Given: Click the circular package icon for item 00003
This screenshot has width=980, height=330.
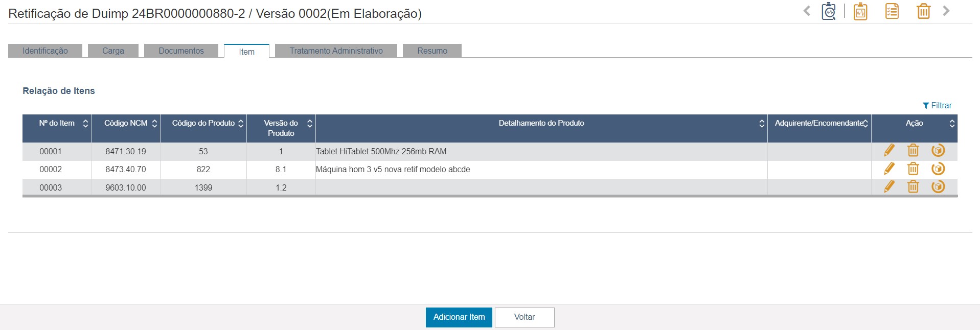Looking at the screenshot, I should tap(938, 186).
